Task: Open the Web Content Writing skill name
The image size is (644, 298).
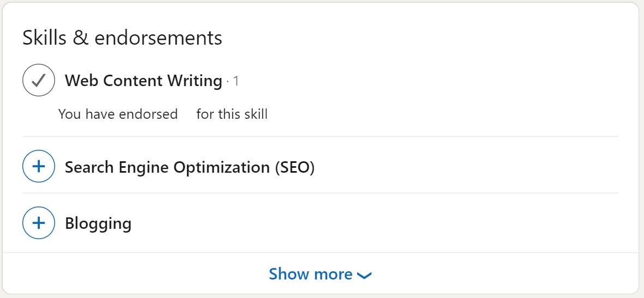Action: pyautogui.click(x=143, y=81)
